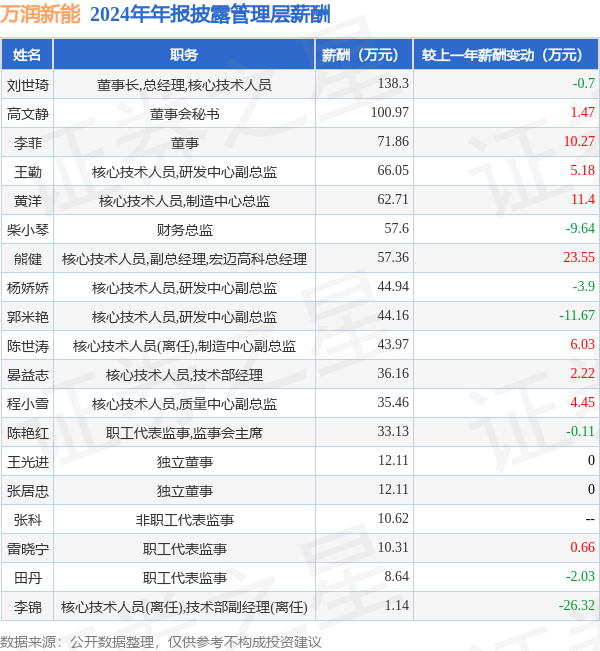Click the title 万润新能
Image resolution: width=600 pixels, height=651 pixels.
pos(40,14)
